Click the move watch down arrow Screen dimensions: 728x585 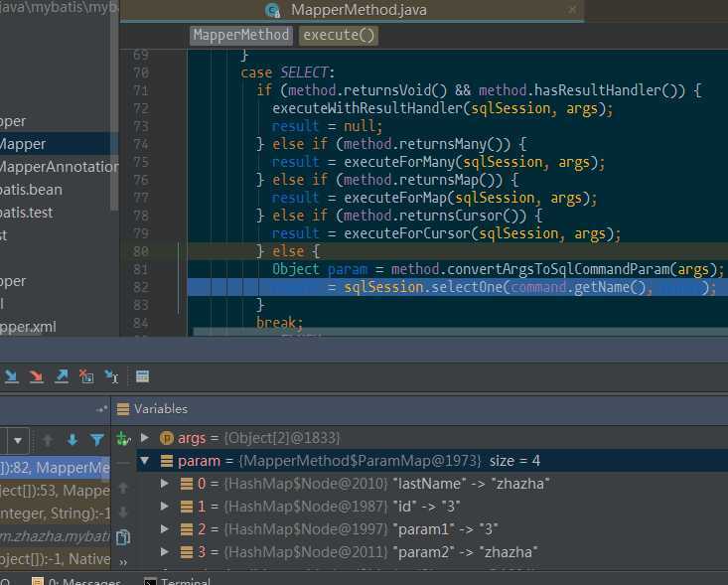pyautogui.click(x=123, y=512)
